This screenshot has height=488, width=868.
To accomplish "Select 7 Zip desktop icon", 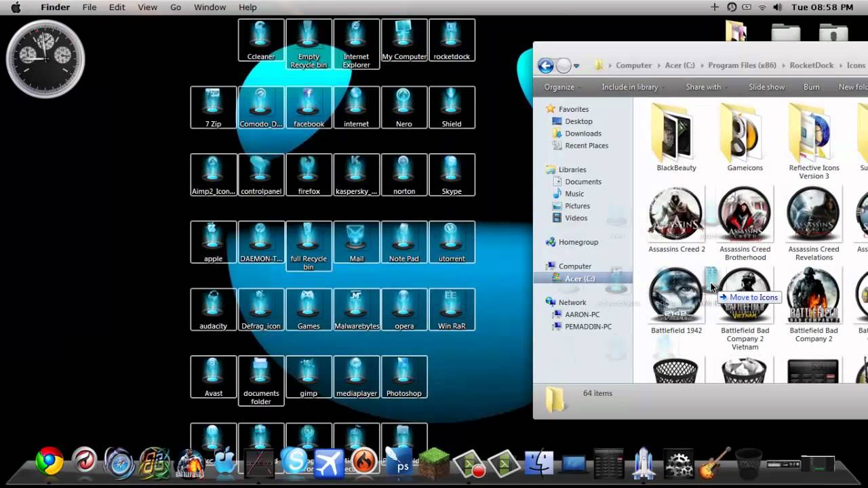I will [213, 107].
